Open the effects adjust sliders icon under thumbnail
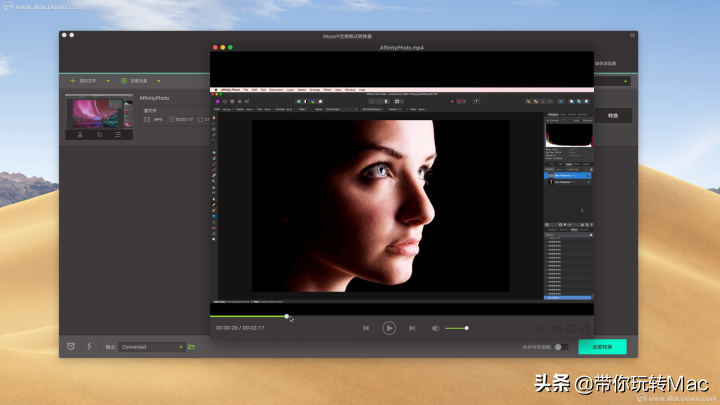 118,135
